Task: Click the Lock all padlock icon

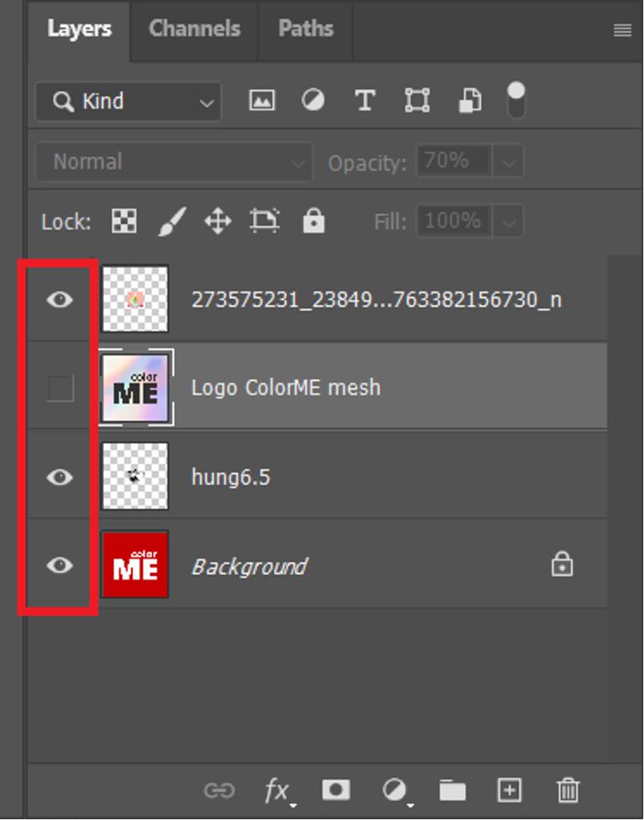Action: [313, 220]
